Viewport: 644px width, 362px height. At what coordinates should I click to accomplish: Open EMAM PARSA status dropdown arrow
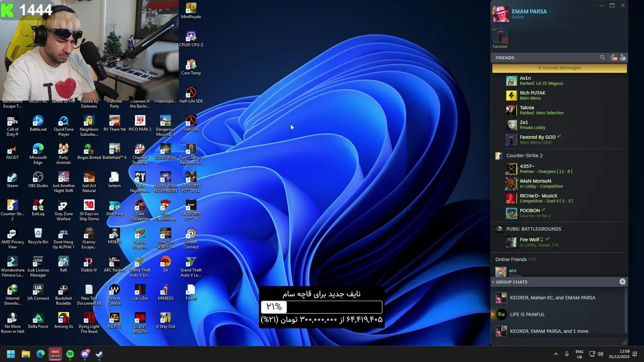551,12
